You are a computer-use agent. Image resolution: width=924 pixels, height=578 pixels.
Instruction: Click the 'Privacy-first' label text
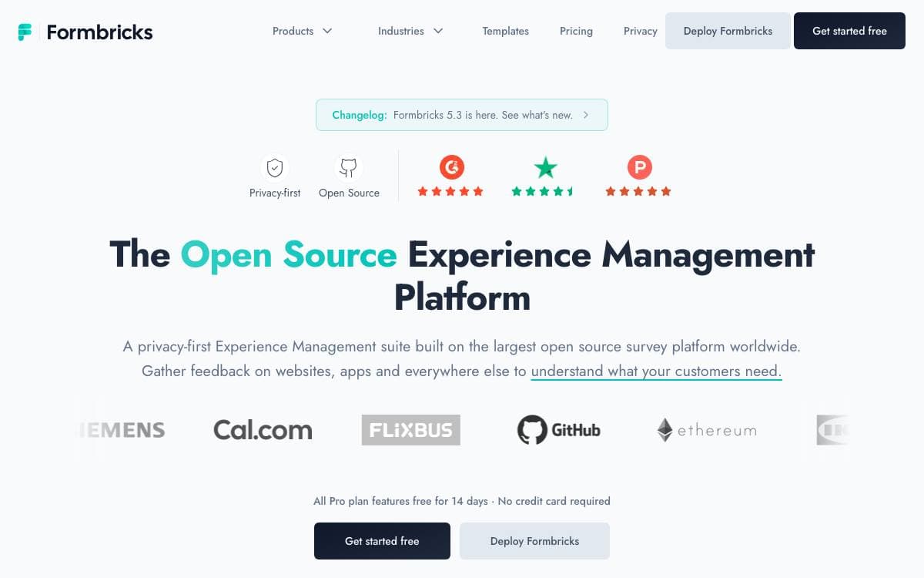click(x=275, y=193)
